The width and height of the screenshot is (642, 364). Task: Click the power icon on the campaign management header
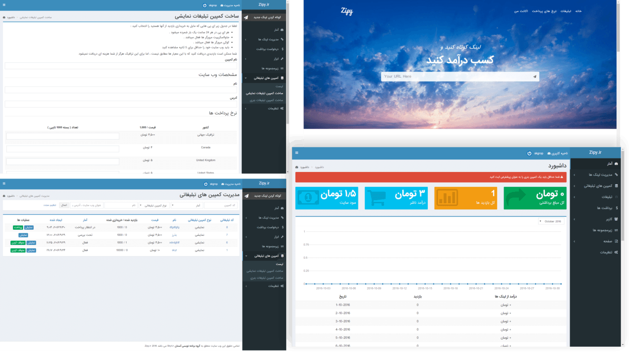(206, 184)
